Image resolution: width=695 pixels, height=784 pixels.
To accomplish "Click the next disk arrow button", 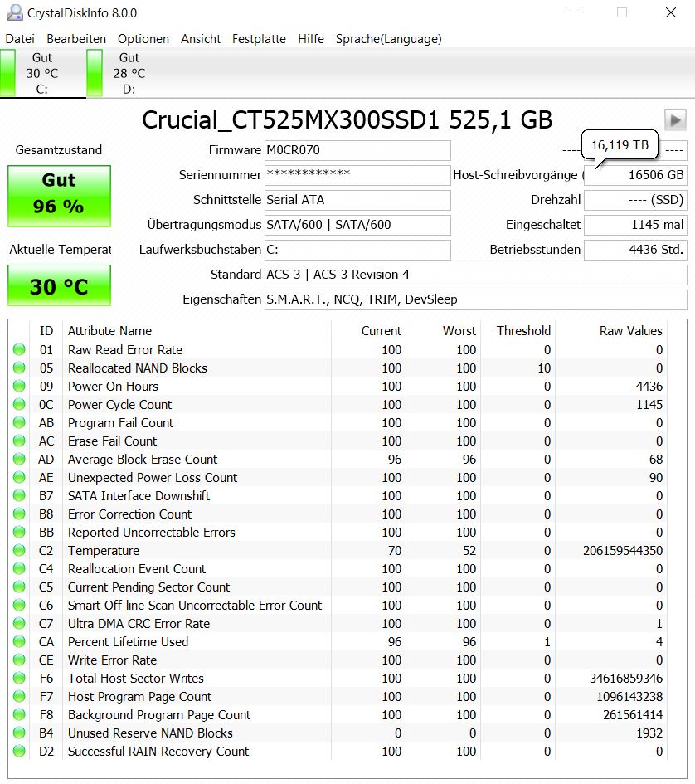I will (x=675, y=120).
